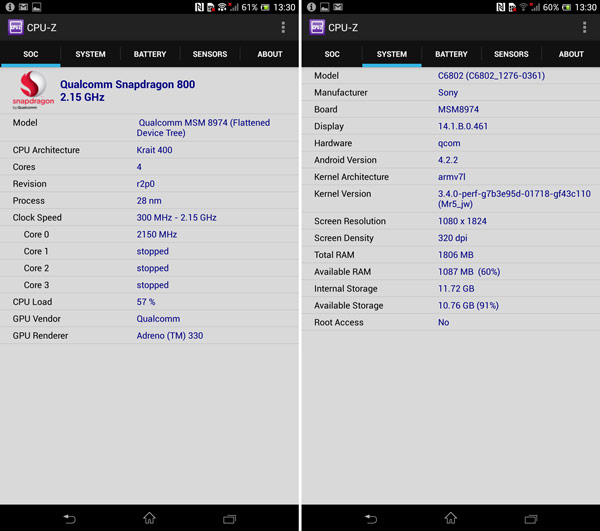Switch to BATTERY tab on left screen
This screenshot has height=531, width=600.
(150, 54)
